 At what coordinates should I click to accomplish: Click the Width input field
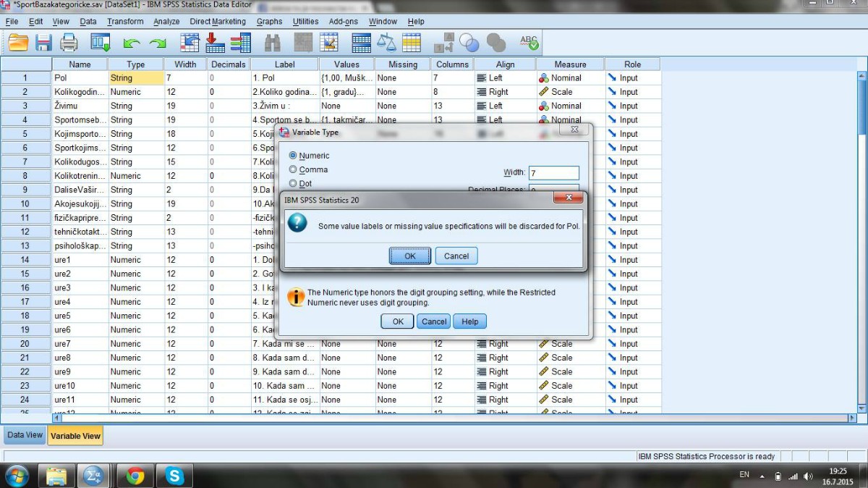pos(554,173)
